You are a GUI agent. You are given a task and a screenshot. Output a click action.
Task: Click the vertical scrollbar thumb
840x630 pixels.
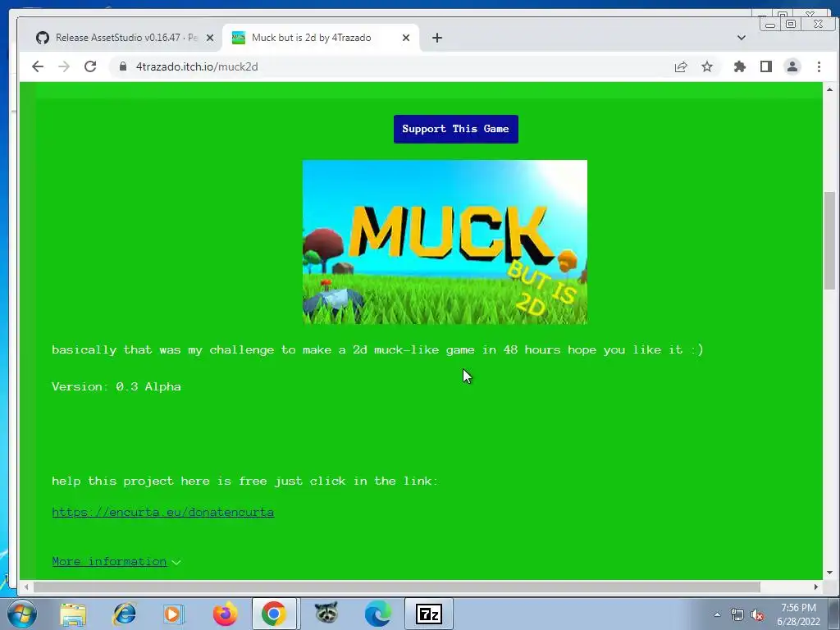[829, 241]
